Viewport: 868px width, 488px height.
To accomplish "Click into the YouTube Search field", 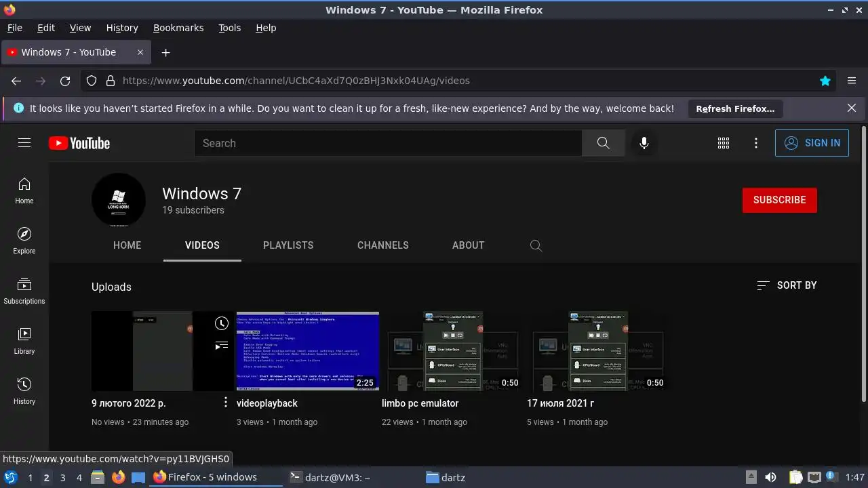I will (388, 143).
